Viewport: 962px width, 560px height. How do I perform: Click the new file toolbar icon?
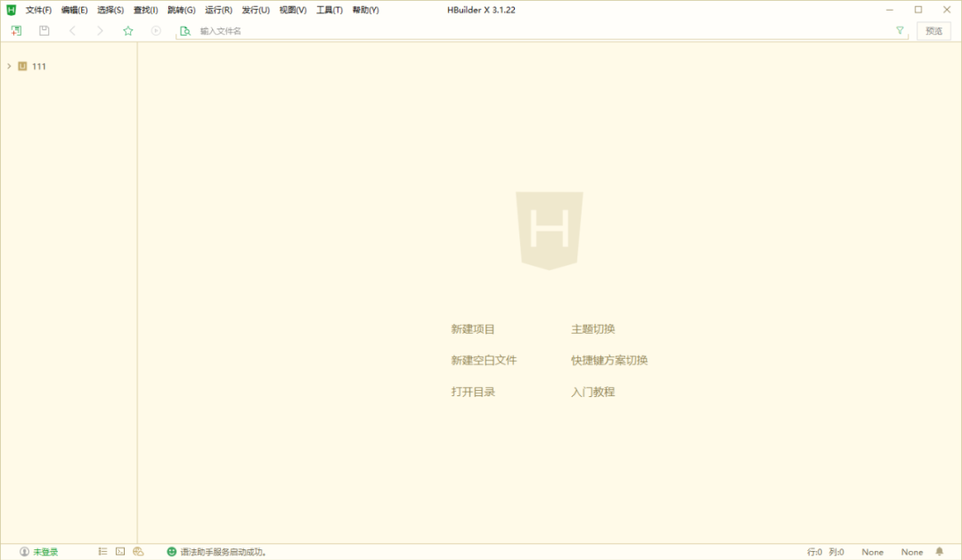tap(17, 30)
